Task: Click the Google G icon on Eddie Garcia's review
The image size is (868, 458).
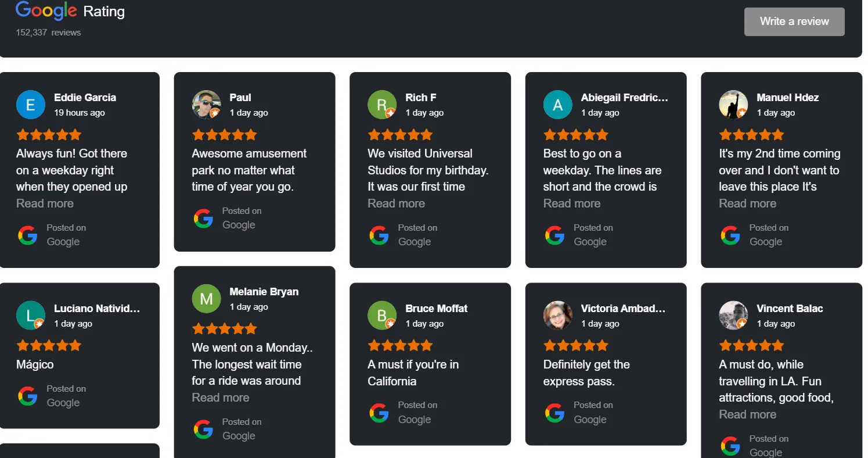Action: [x=27, y=235]
